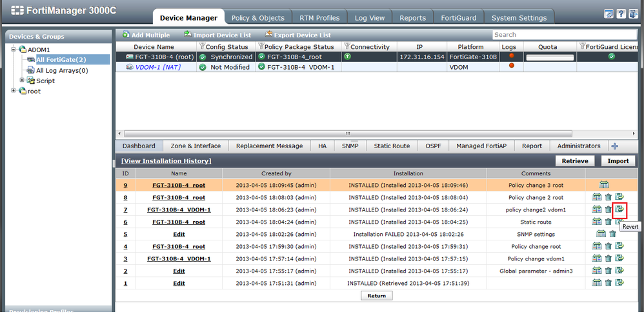Delete revision ID 6 Static route
Image resolution: width=644 pixels, height=330 pixels.
tap(609, 222)
